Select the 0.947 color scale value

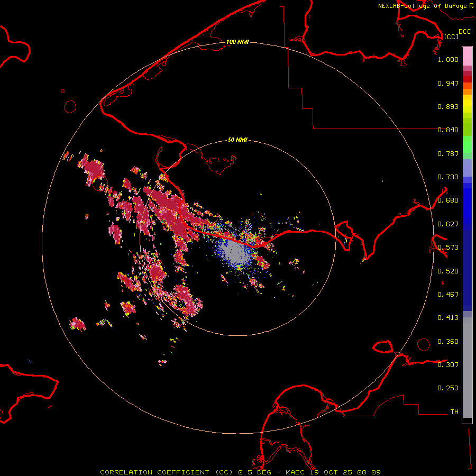448,83
